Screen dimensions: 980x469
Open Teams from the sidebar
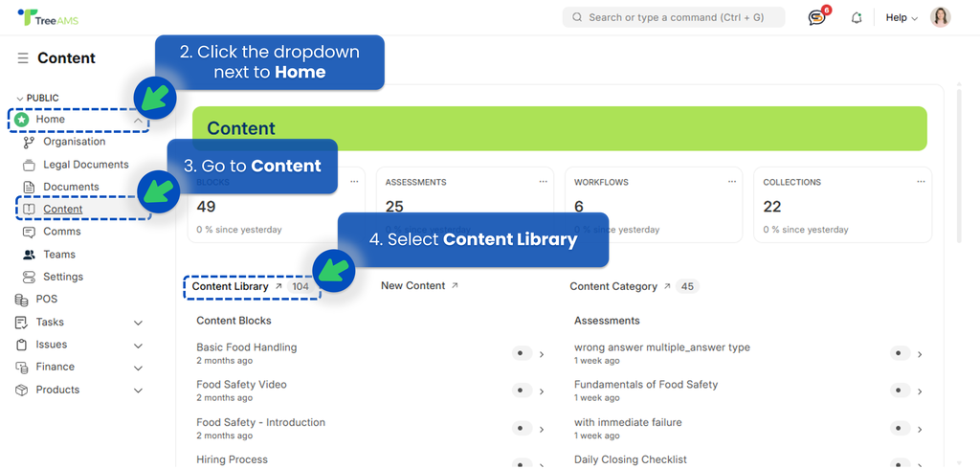coord(59,255)
